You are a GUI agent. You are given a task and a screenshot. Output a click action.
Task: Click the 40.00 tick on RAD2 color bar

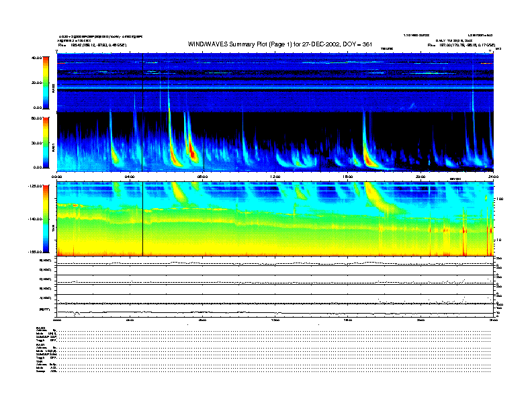point(36,58)
